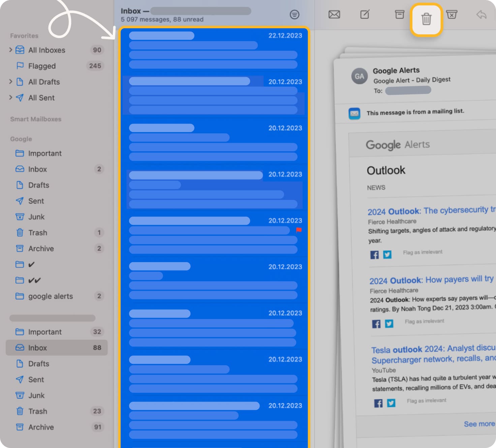Screen dimensions: 496x448
Task: Click the Junk icon in toolbar
Action: tap(452, 14)
